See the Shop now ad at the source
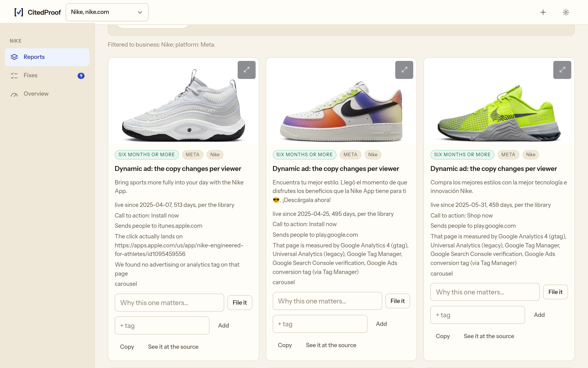Image resolution: width=588 pixels, height=368 pixels. 489,336
